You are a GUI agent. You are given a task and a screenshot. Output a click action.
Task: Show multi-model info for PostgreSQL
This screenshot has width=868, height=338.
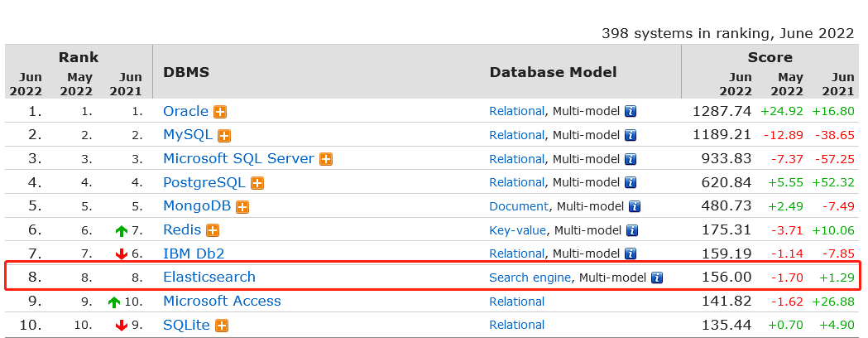(631, 182)
